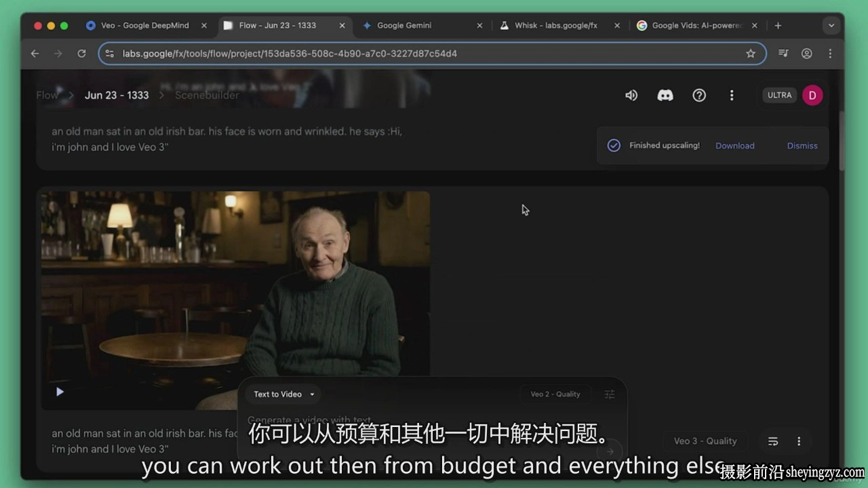Dismiss the Finished upscaling notification
The height and width of the screenshot is (488, 868).
(802, 146)
